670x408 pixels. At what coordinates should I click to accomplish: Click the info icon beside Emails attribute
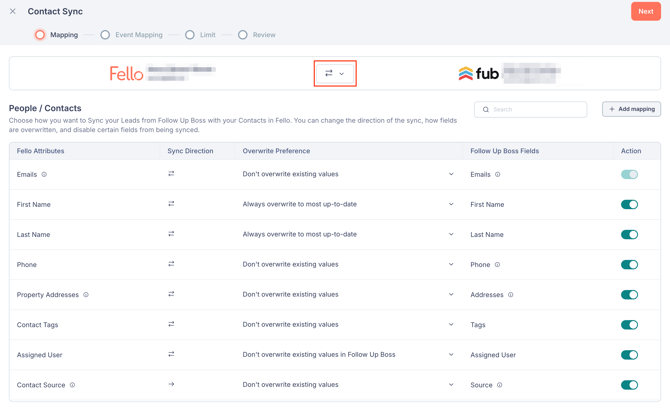[x=44, y=175]
